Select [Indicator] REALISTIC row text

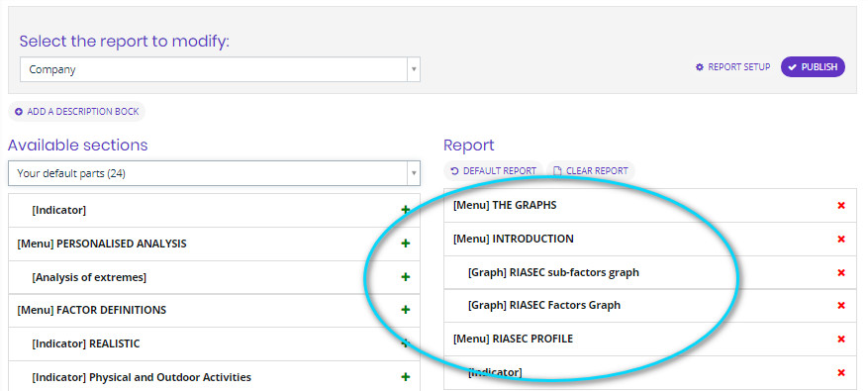pos(86,343)
